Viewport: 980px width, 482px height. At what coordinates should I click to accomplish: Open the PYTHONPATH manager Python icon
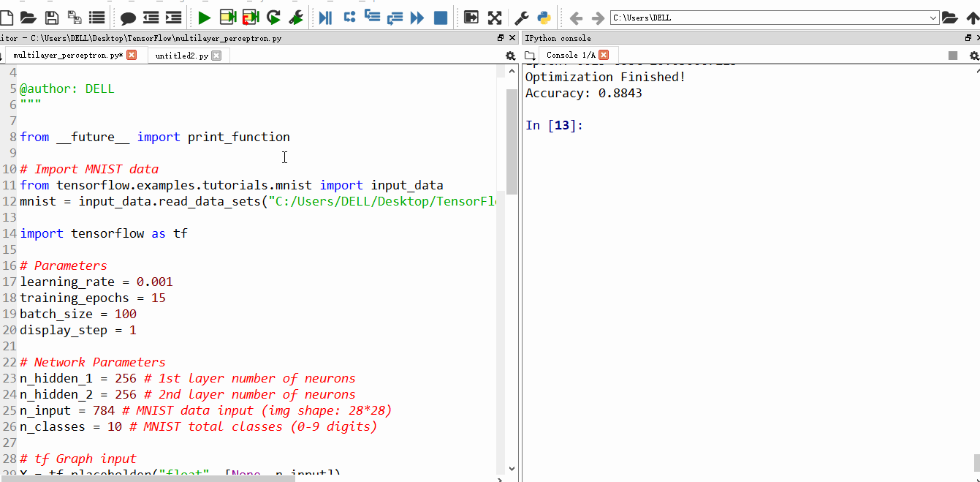(544, 18)
